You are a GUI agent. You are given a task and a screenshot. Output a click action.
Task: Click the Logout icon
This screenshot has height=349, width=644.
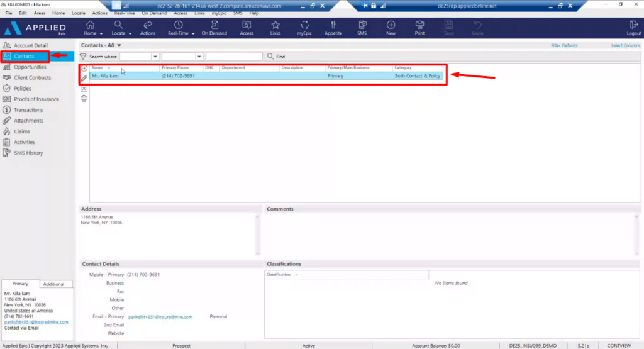point(633,25)
